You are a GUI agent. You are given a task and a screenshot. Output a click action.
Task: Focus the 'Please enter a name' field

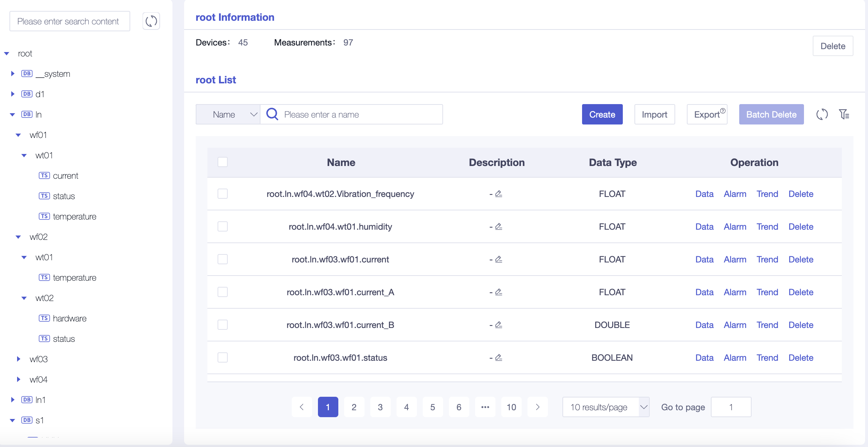351,114
